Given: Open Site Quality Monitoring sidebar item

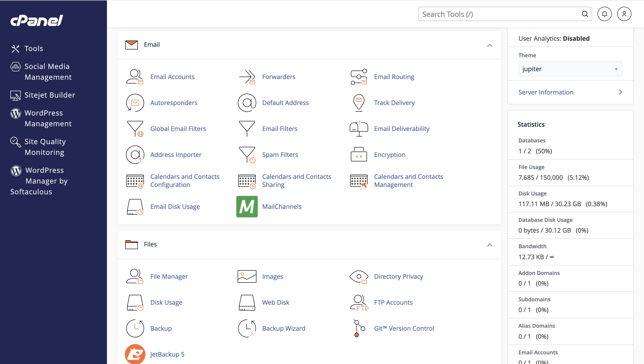Looking at the screenshot, I should 45,147.
